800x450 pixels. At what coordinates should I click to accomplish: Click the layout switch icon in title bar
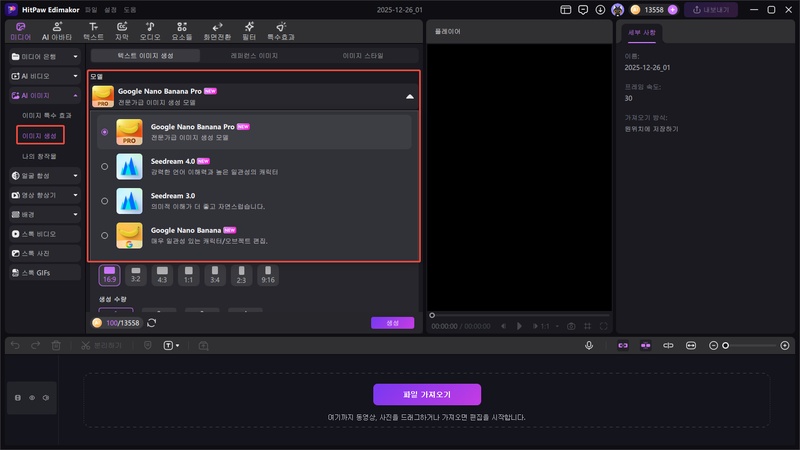click(565, 10)
